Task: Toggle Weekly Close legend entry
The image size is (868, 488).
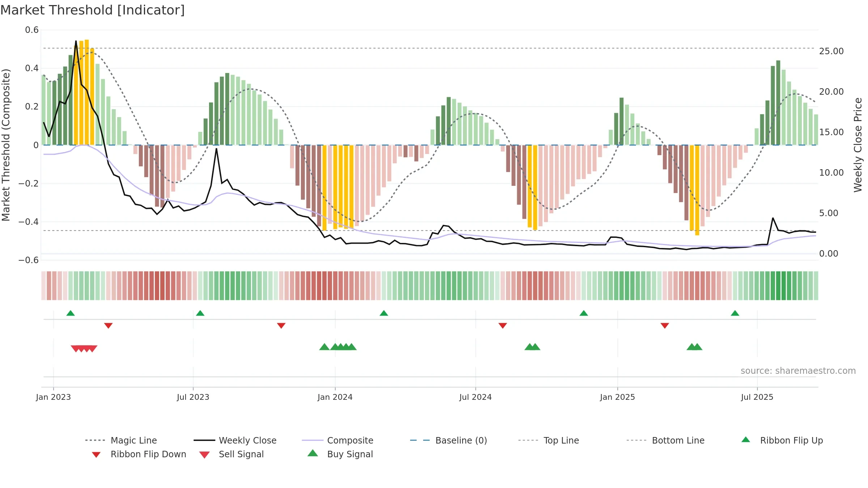Action: (235, 440)
